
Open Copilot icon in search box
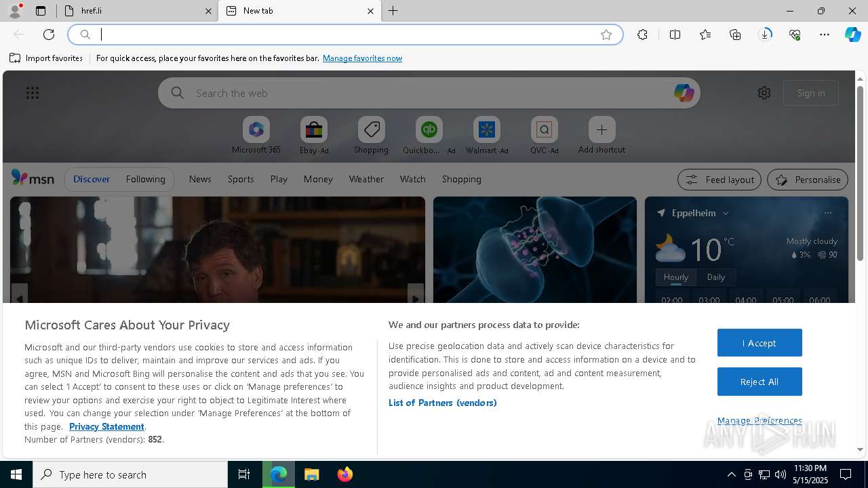point(684,93)
